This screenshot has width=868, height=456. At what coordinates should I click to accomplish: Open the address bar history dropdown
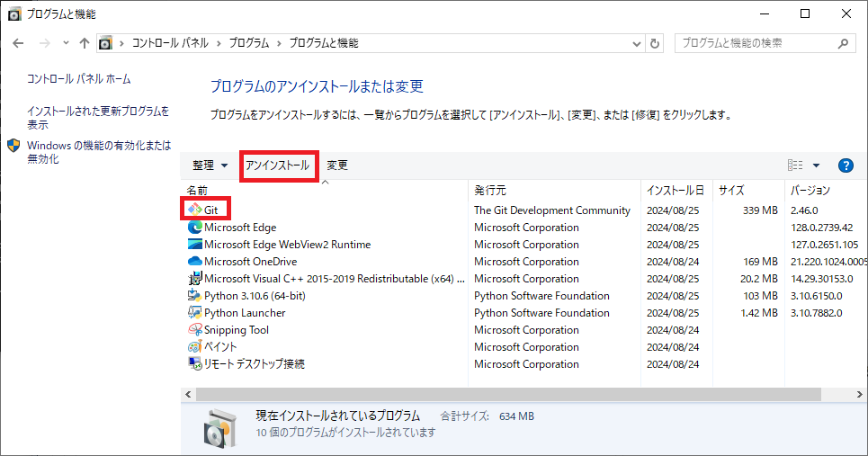click(637, 43)
